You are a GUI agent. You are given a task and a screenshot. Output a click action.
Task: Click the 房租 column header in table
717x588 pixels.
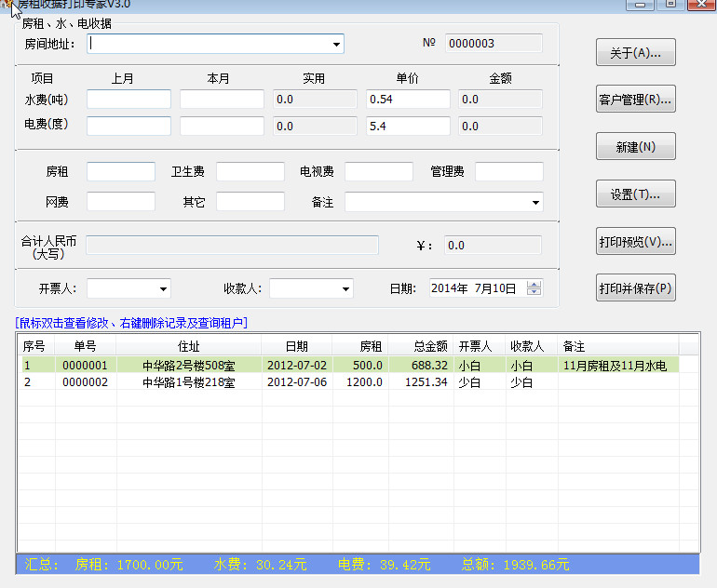click(x=360, y=346)
